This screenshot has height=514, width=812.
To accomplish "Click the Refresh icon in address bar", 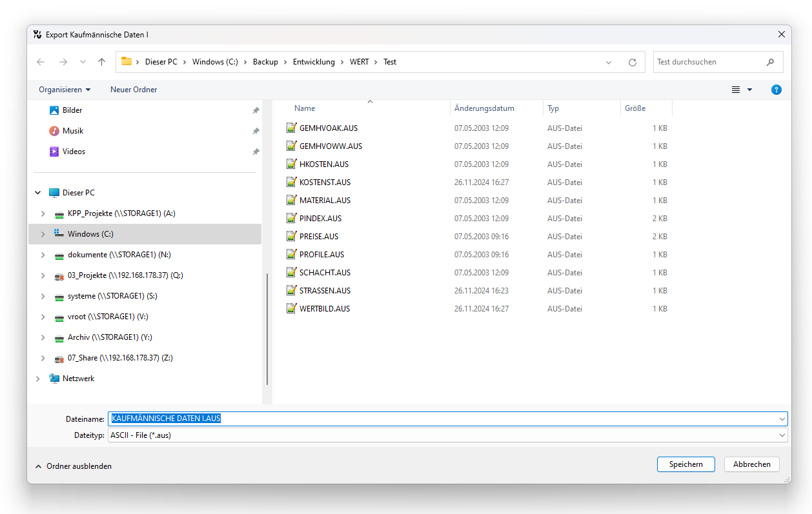I will (x=633, y=63).
